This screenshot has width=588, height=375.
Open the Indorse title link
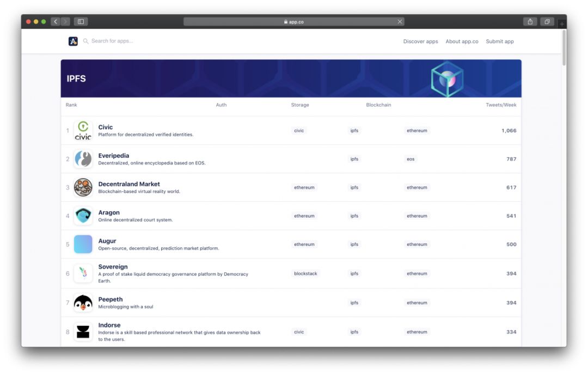[x=109, y=325]
